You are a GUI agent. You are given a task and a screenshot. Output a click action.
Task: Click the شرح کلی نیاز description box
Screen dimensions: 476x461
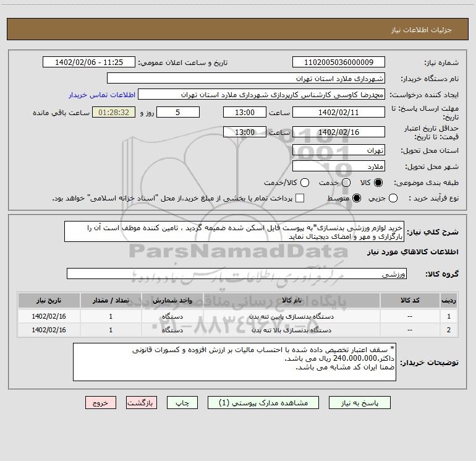click(x=234, y=231)
